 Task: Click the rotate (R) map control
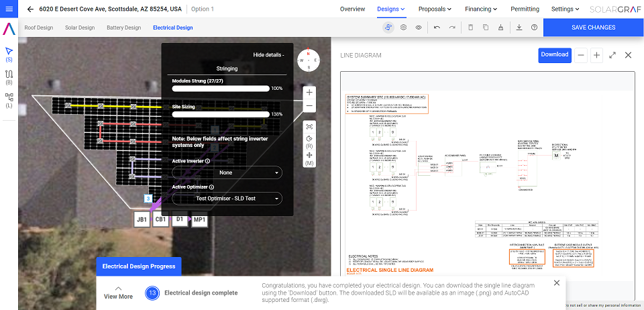(309, 140)
